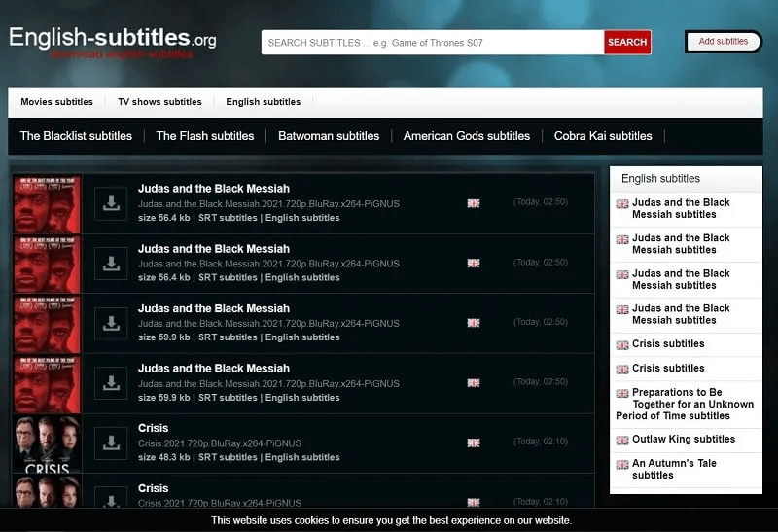Click UK flag icon in fourth Judas row
Viewport: 778px width, 532px height.
474,382
